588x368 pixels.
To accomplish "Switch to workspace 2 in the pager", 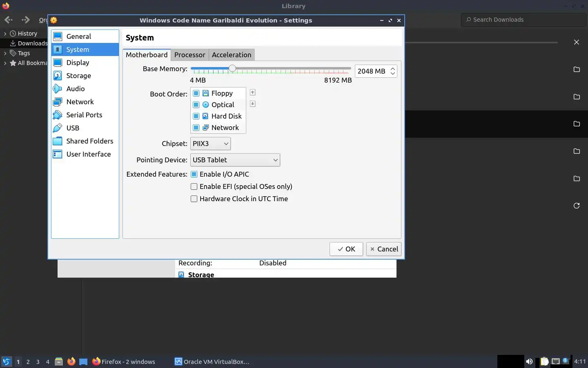I will point(28,362).
